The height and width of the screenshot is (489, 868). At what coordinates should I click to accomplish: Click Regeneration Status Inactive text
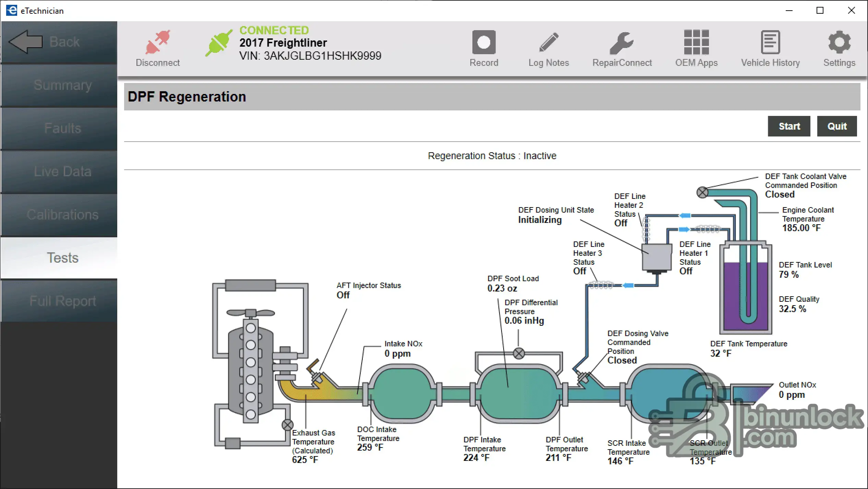coord(492,156)
